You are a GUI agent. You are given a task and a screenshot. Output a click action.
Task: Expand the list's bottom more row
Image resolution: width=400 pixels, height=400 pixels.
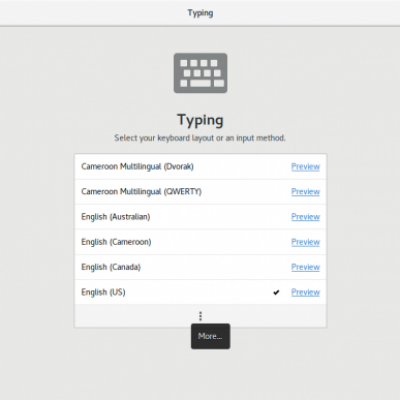[200, 316]
